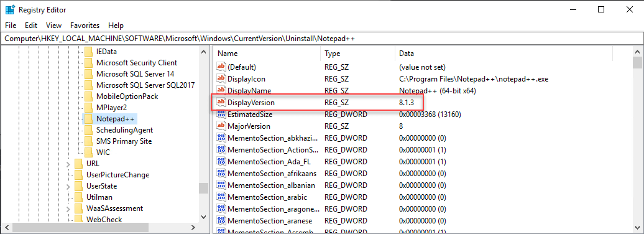The width and height of the screenshot is (644, 234).
Task: Expand the UserState key node
Action: pyautogui.click(x=68, y=186)
